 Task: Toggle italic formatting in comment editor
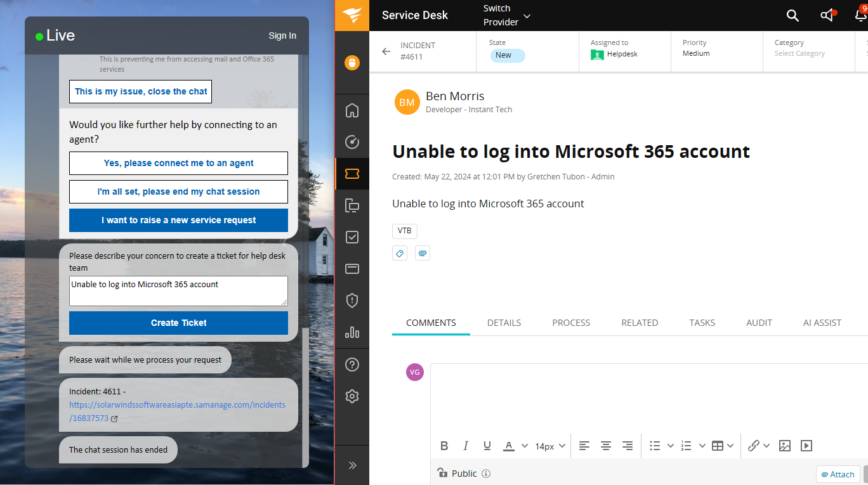pos(466,446)
